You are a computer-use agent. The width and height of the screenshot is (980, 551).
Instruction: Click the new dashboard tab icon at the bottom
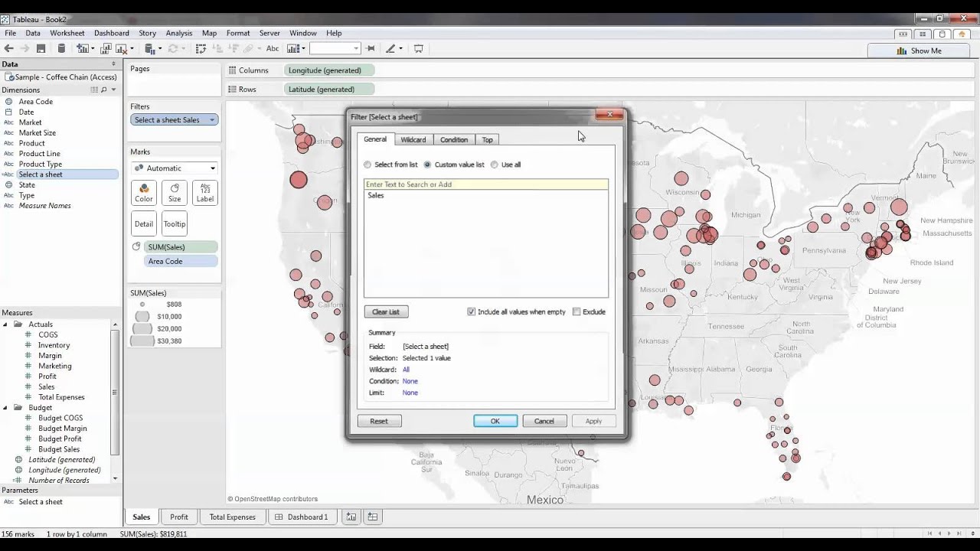[372, 517]
